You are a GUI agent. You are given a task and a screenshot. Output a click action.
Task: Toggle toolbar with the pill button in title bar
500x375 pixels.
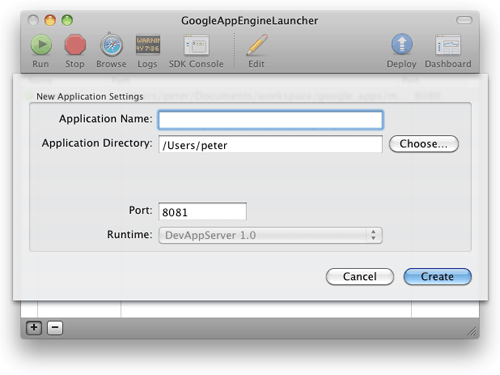pyautogui.click(x=464, y=20)
